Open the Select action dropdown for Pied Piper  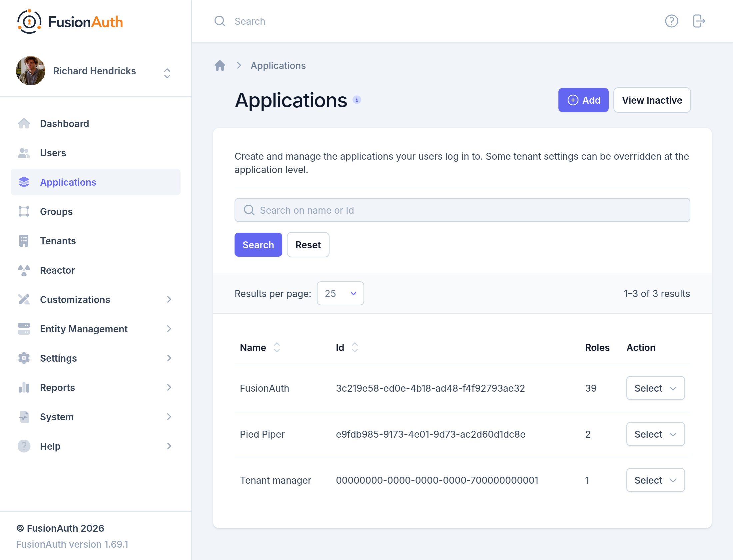[655, 434]
